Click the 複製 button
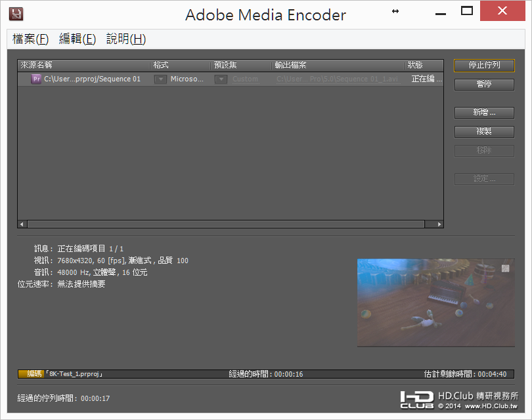The width and height of the screenshot is (532, 420). coord(484,131)
